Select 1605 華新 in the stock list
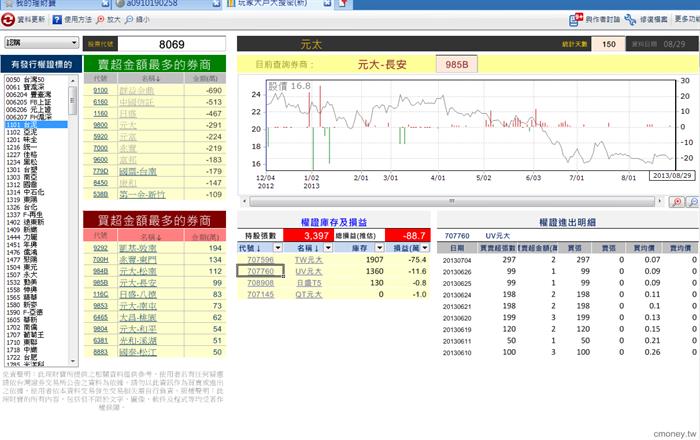 (36, 320)
